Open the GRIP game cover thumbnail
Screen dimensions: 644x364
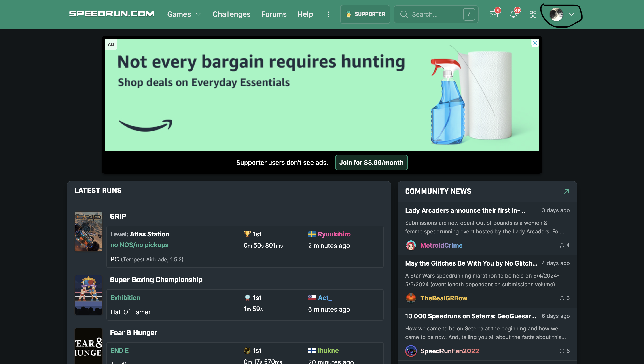88,231
